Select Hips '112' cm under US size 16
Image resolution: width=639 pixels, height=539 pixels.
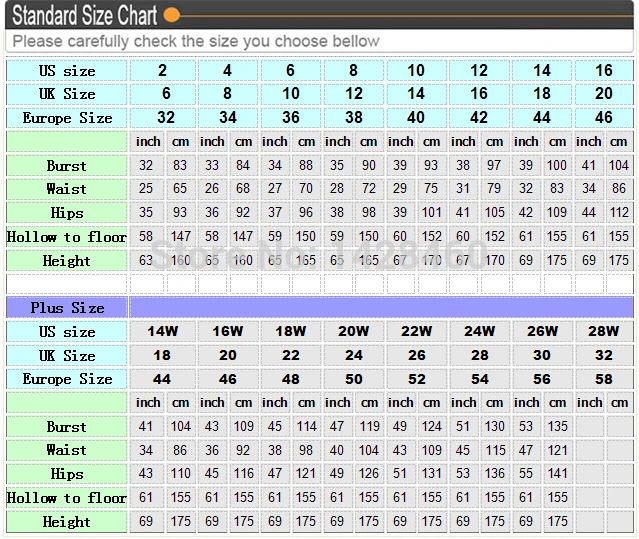619,212
